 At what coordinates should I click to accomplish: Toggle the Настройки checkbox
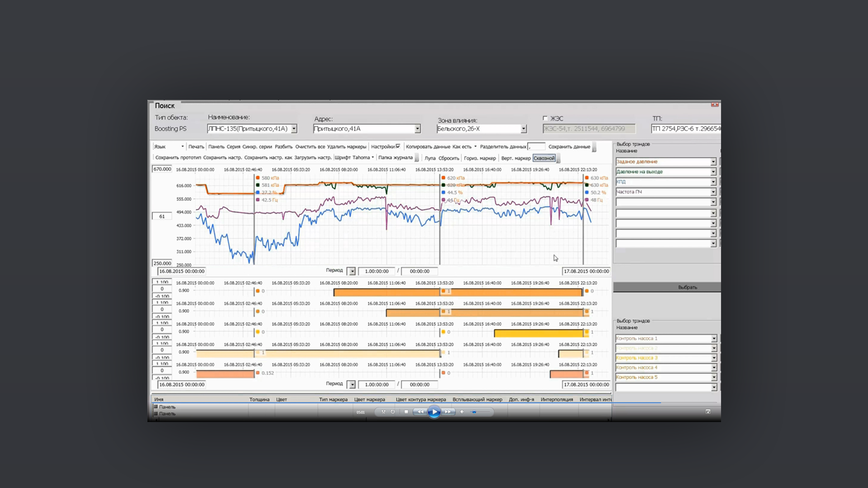398,146
